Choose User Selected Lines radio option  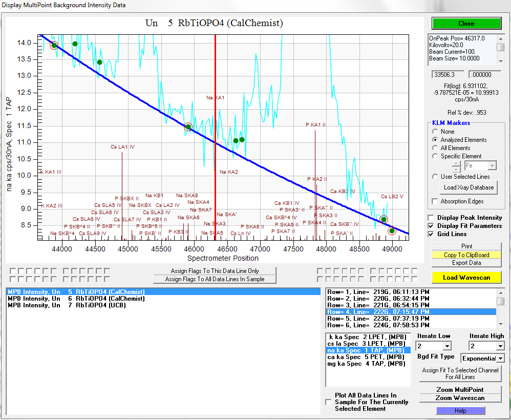pyautogui.click(x=436, y=177)
